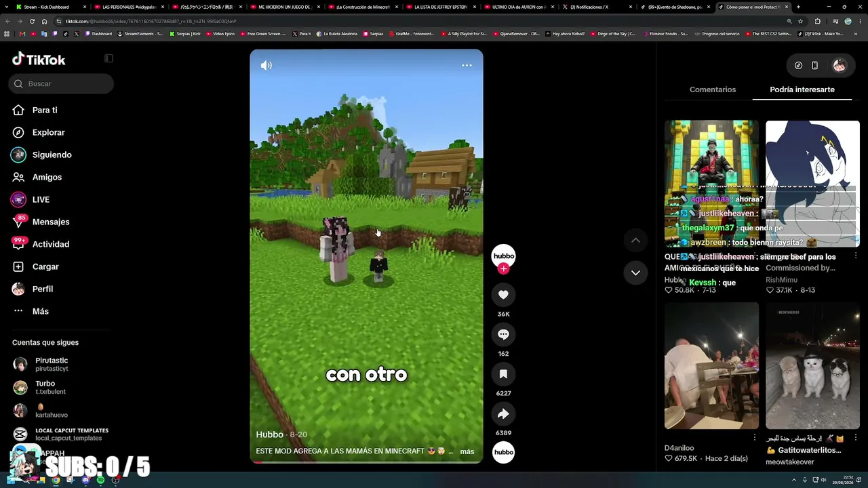The width and height of the screenshot is (868, 488).
Task: Go to next video with down arrow
Action: pyautogui.click(x=635, y=272)
